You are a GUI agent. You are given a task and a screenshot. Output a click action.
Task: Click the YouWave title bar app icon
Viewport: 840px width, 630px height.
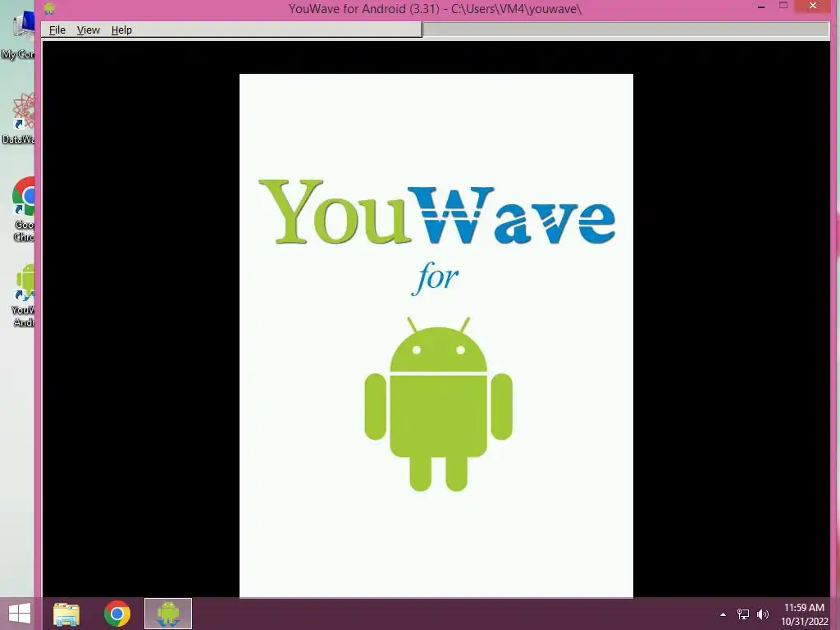point(49,8)
